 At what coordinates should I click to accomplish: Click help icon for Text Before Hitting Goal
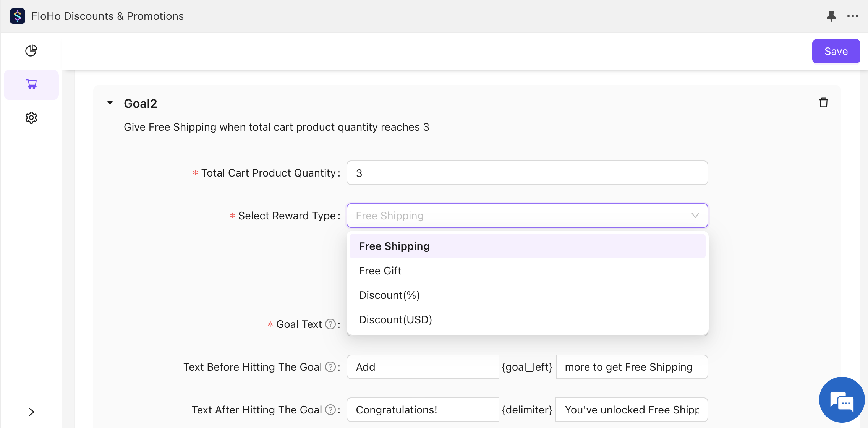[x=330, y=367]
